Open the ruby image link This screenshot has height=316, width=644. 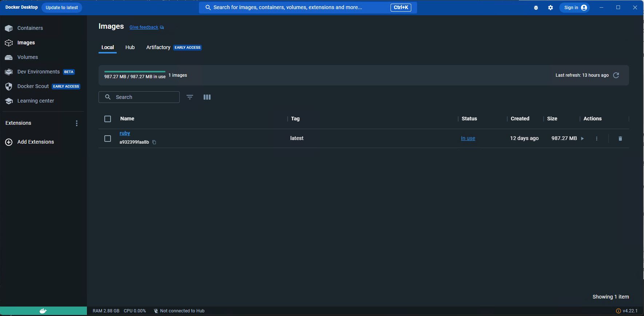click(125, 133)
